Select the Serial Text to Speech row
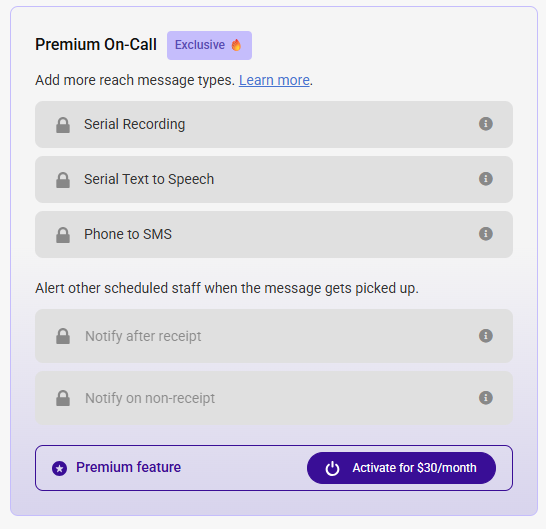546x529 pixels. click(x=274, y=179)
